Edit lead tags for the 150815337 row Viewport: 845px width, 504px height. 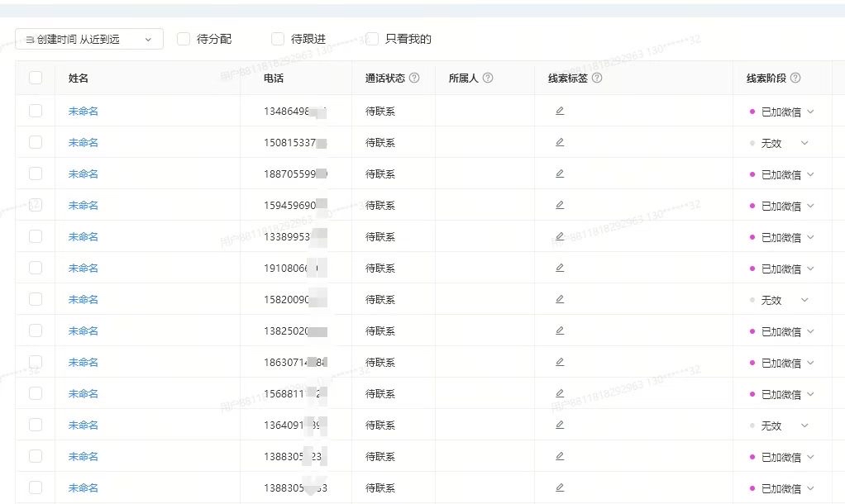coord(560,142)
